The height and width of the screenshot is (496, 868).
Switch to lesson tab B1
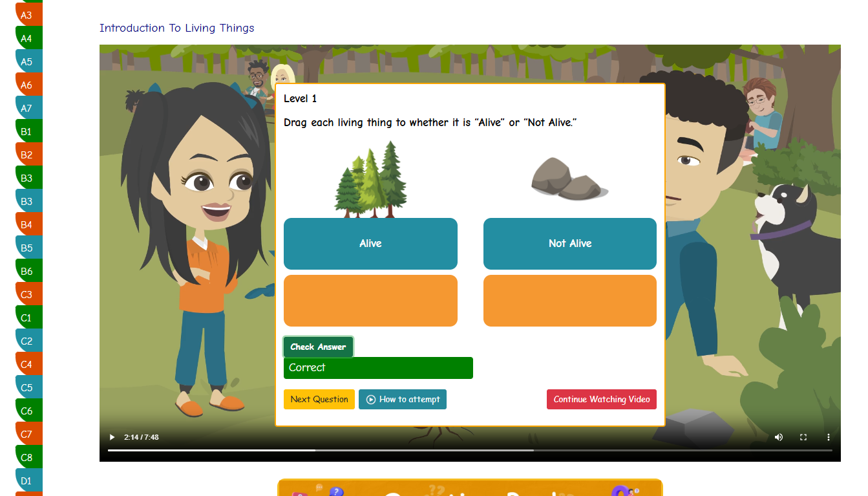(26, 132)
